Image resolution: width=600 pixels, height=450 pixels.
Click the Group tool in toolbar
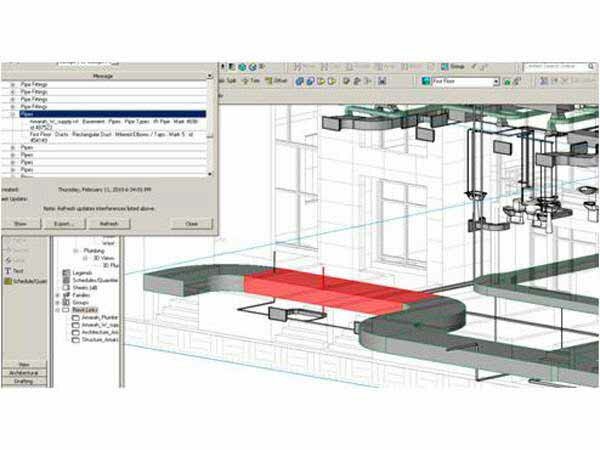(x=453, y=67)
